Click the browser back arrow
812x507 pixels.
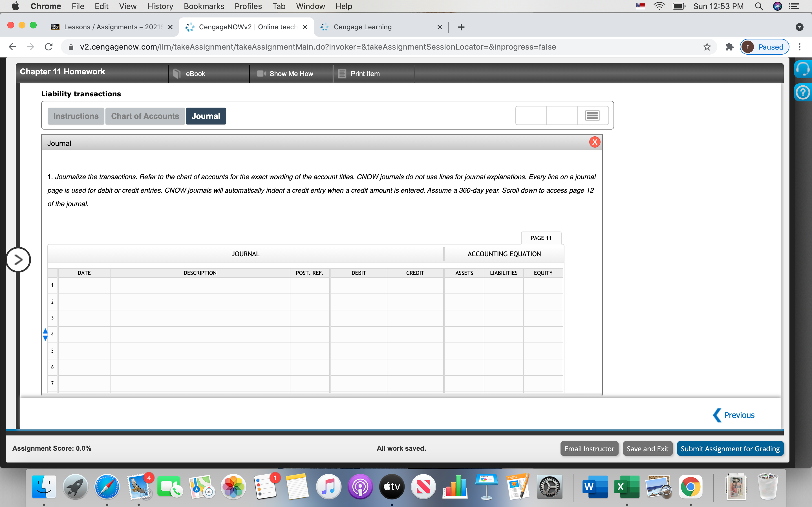12,46
